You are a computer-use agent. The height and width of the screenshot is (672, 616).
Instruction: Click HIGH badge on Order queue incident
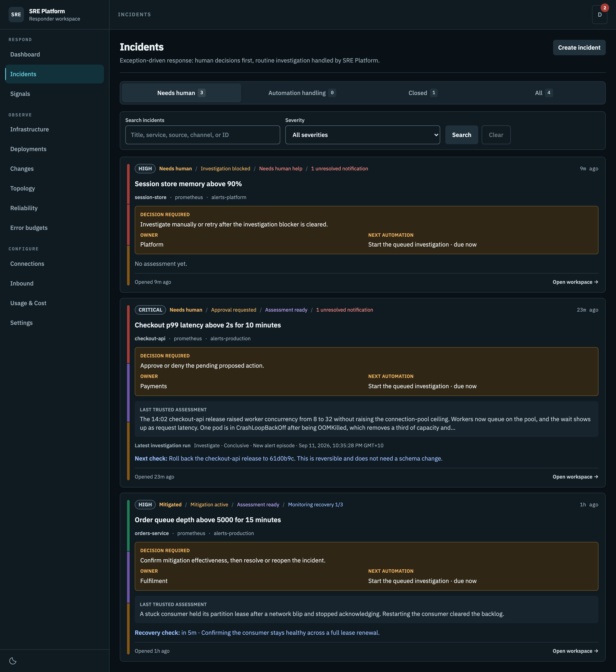pos(145,505)
